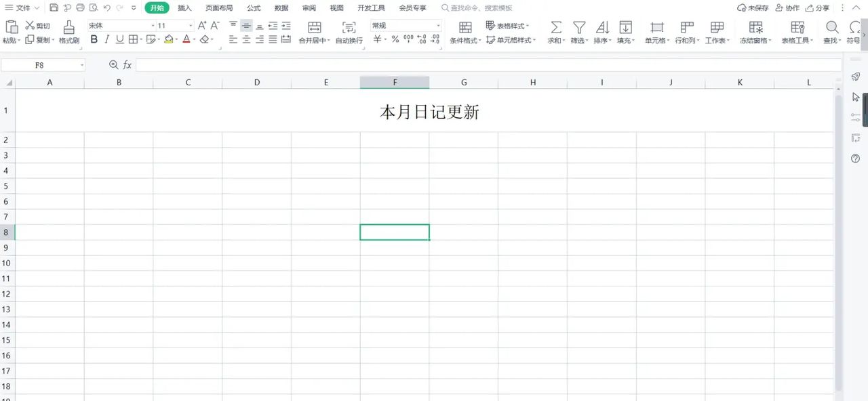
Task: Toggle bold formatting
Action: coord(94,39)
